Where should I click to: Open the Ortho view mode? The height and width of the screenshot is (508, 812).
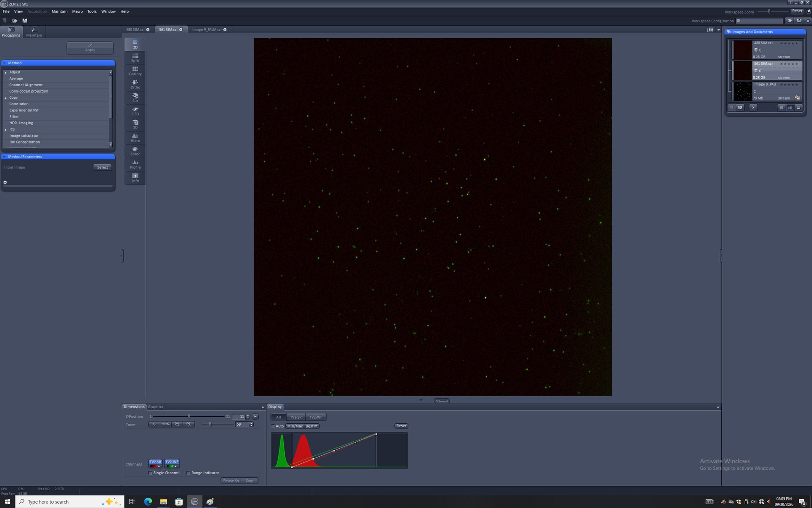click(135, 84)
